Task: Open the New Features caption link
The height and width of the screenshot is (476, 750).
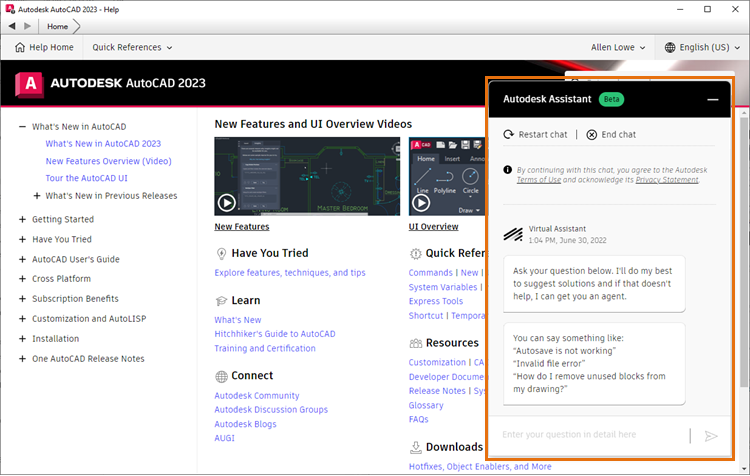Action: pyautogui.click(x=242, y=227)
